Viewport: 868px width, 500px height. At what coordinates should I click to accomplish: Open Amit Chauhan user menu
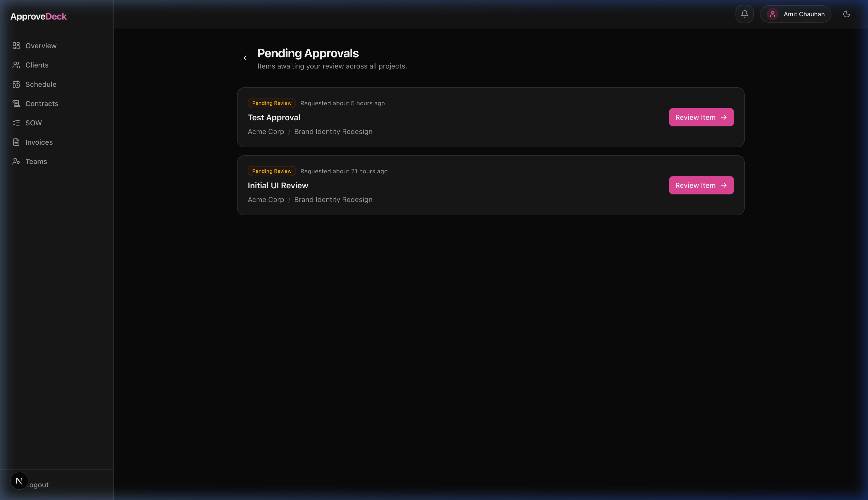click(x=795, y=14)
